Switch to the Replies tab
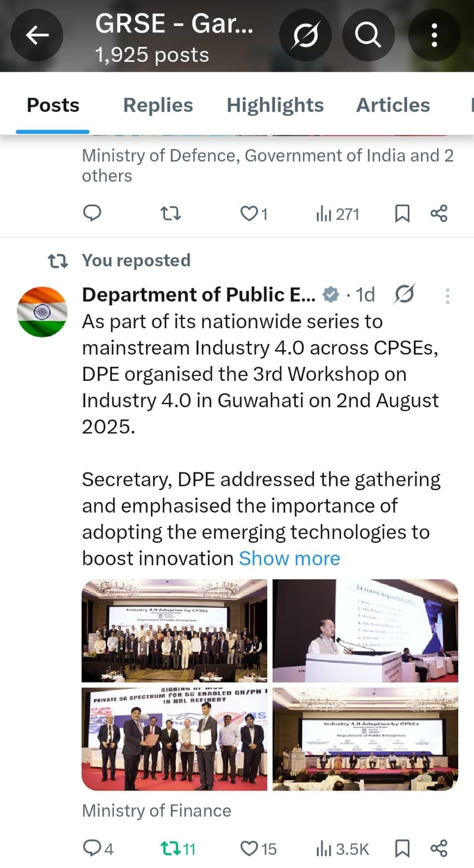Viewport: 474px width, 868px height. [157, 105]
